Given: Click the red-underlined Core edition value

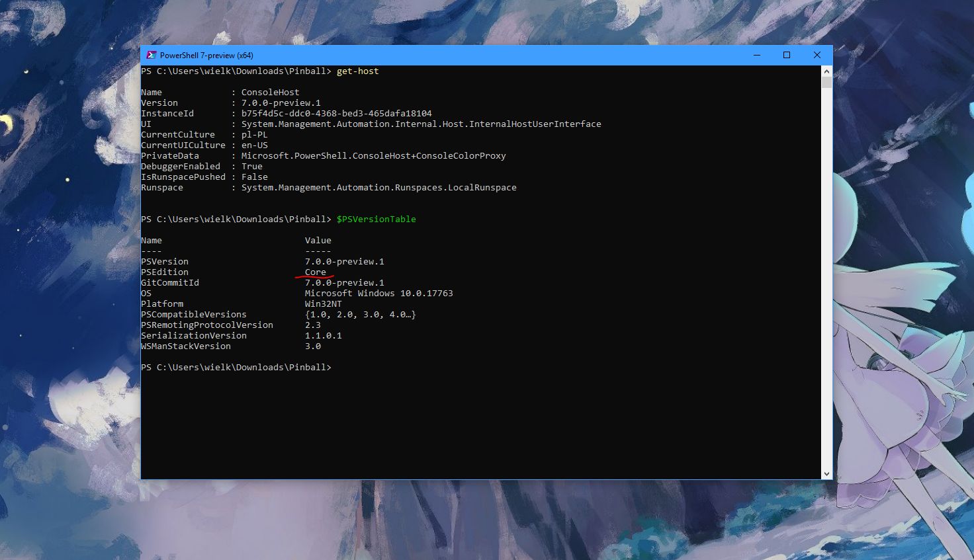Looking at the screenshot, I should pos(315,272).
